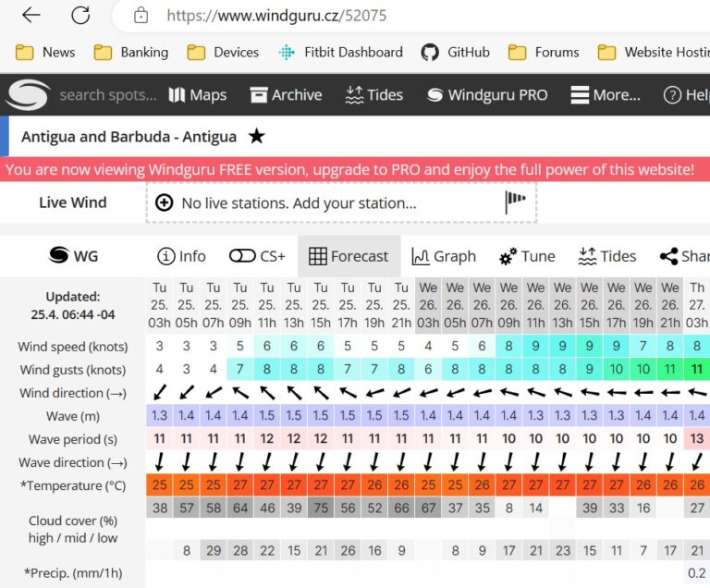The image size is (710, 588).
Task: Click the Wind gusts (knots) row label
Action: pyautogui.click(x=73, y=370)
